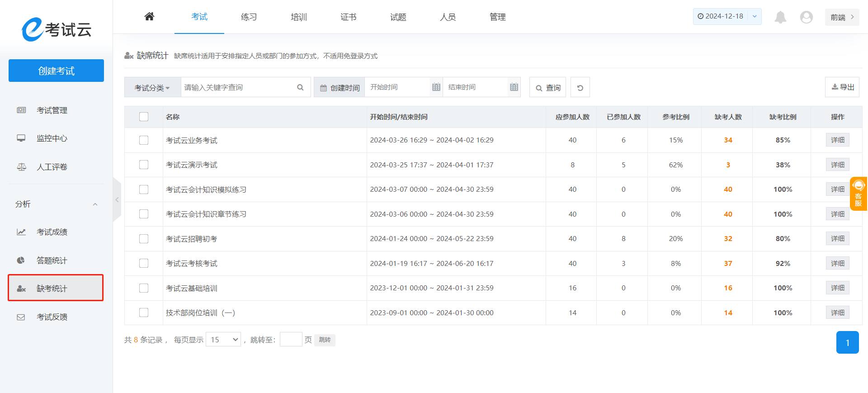Click the home icon in top navigation
Screen dimensions: 868x393
149,17
